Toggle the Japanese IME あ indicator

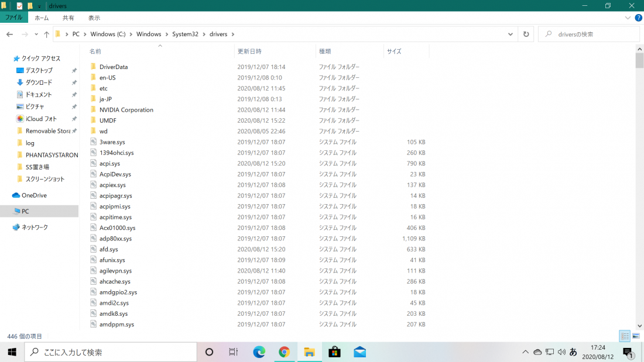(573, 351)
